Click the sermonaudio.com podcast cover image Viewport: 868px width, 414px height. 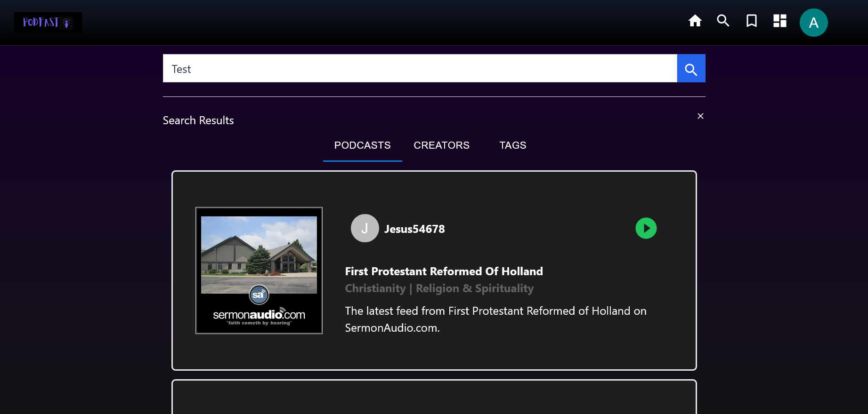click(259, 271)
